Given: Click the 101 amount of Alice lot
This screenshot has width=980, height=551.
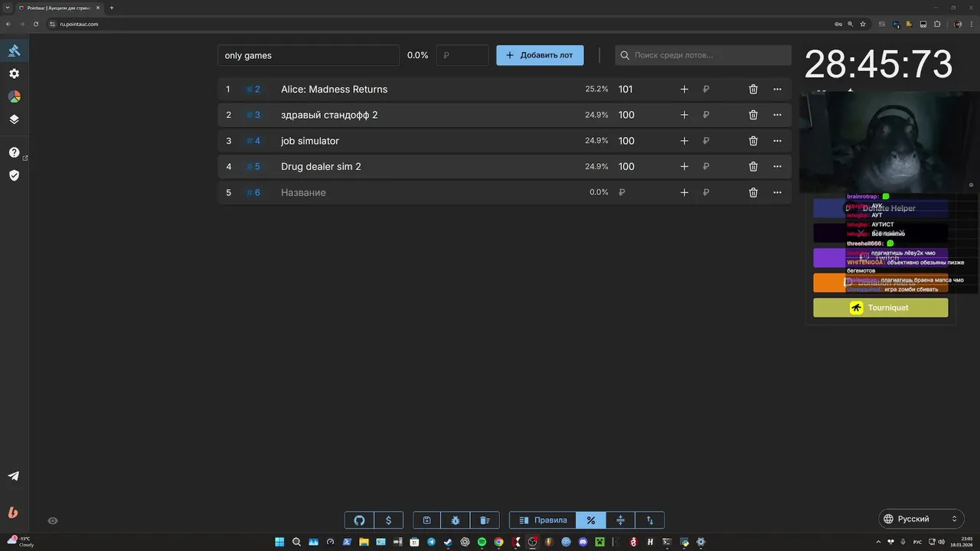Looking at the screenshot, I should tap(626, 90).
